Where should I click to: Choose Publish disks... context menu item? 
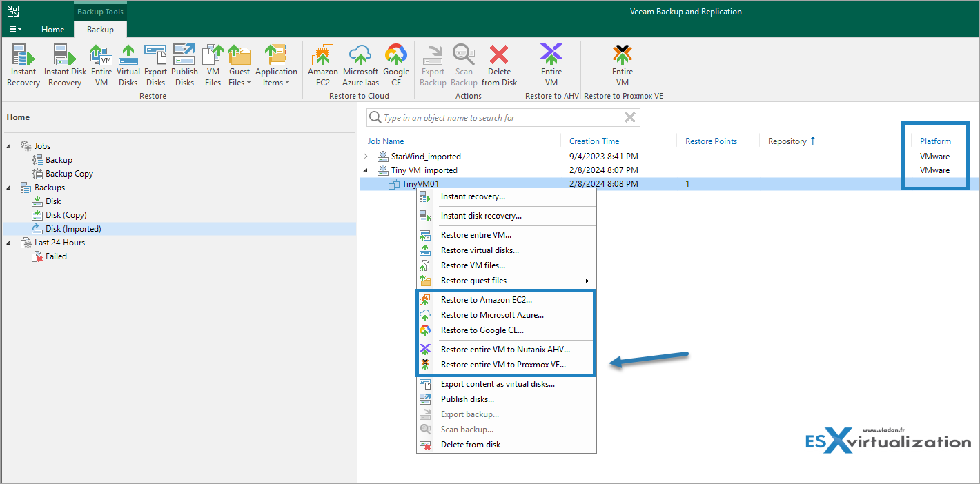[x=507, y=399]
